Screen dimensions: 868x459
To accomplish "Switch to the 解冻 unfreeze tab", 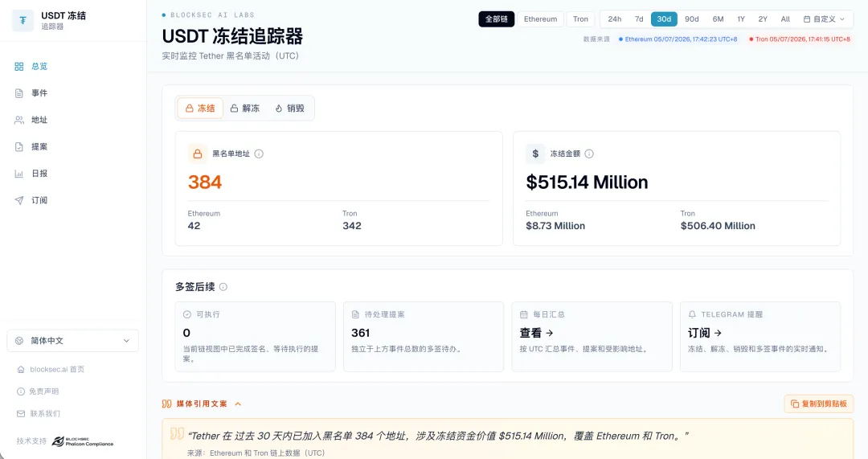I will pyautogui.click(x=245, y=108).
